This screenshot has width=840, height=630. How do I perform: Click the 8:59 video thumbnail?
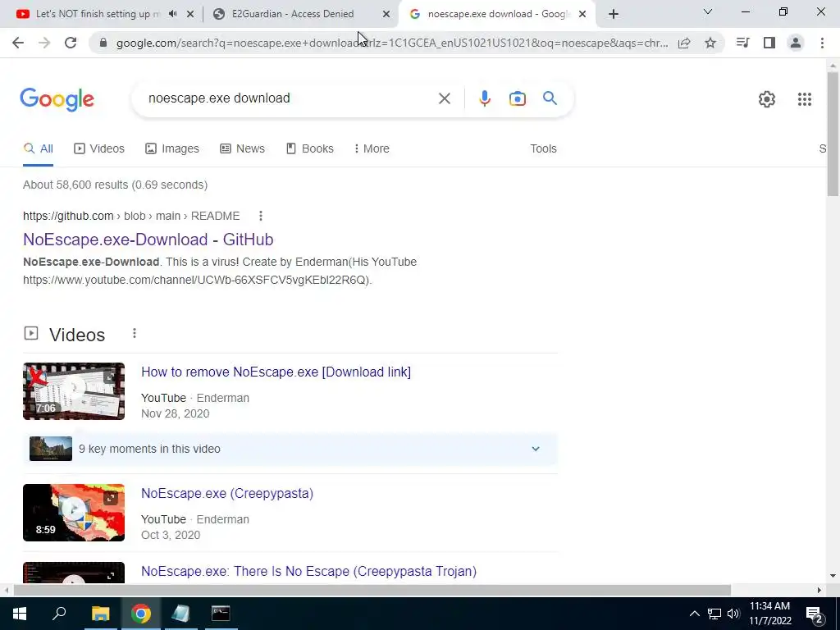coord(74,513)
